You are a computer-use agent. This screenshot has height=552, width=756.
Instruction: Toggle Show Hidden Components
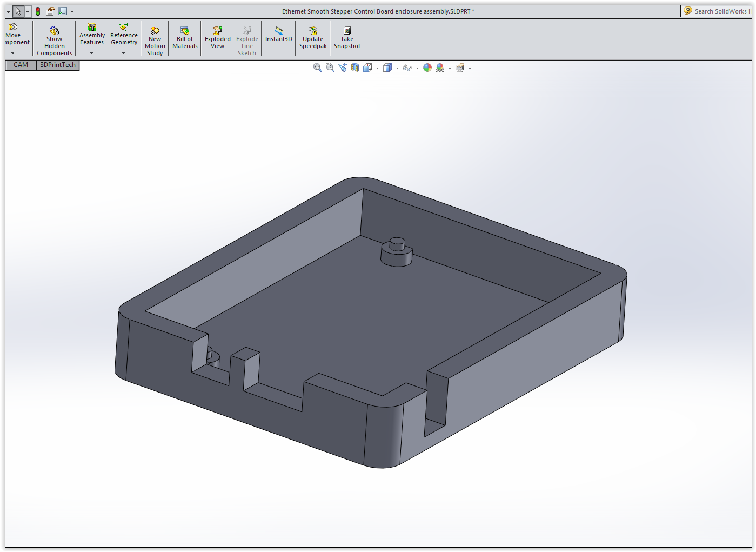tap(55, 42)
